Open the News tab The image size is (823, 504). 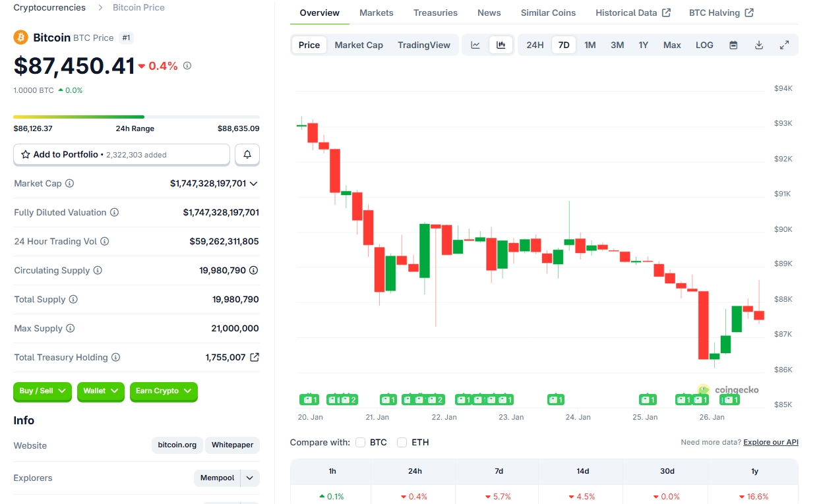[x=489, y=13]
